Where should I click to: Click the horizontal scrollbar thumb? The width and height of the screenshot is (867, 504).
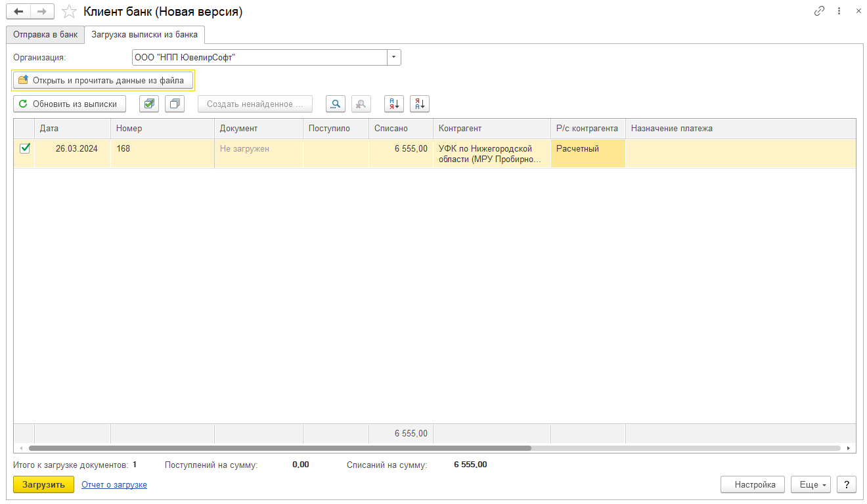279,448
